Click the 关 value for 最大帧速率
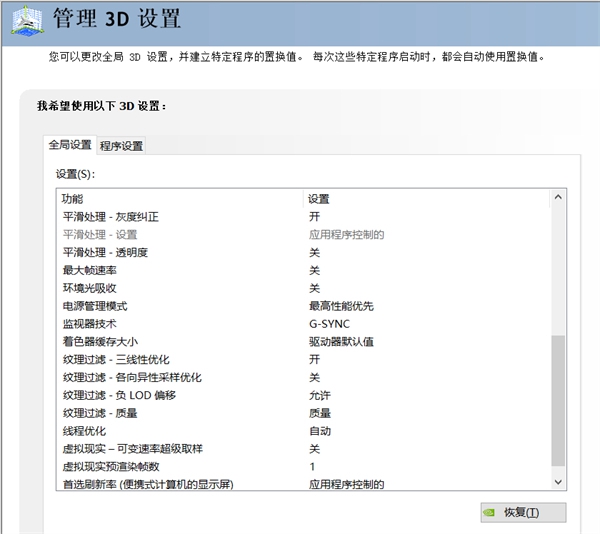 314,270
